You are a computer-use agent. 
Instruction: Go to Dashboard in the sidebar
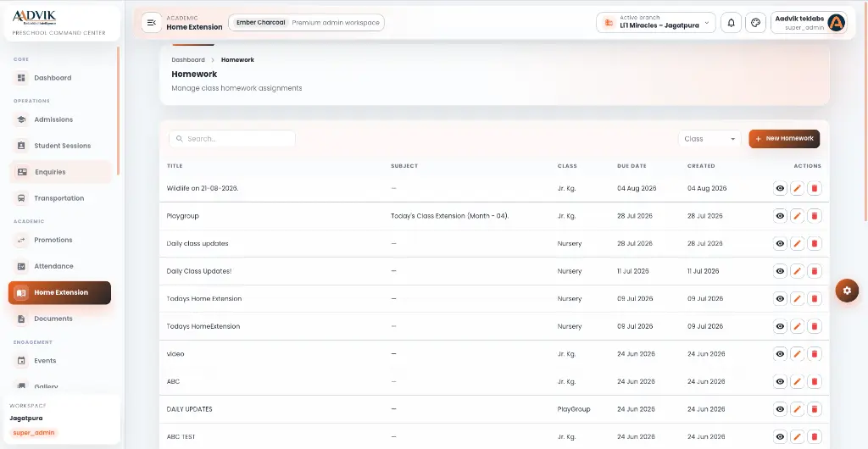pyautogui.click(x=60, y=78)
